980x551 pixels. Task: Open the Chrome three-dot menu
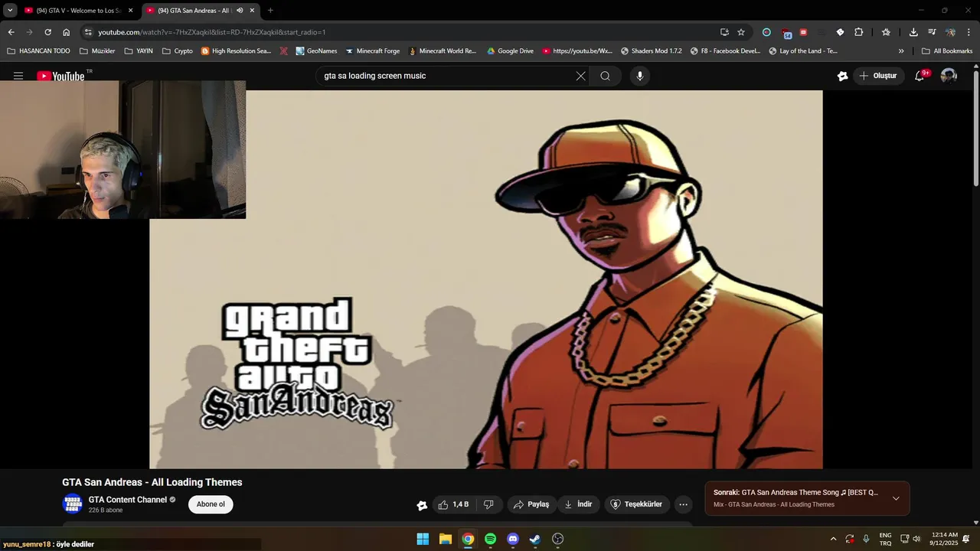click(x=969, y=32)
